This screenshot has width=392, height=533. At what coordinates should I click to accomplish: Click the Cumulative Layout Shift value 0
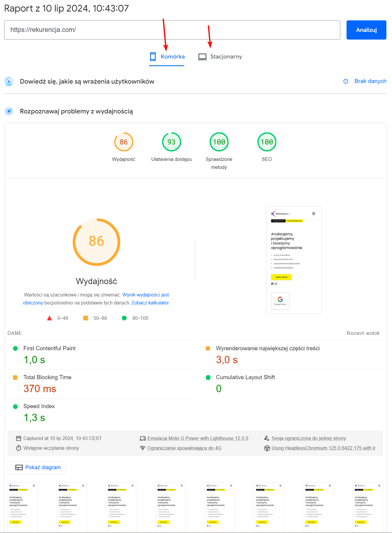pos(219,389)
